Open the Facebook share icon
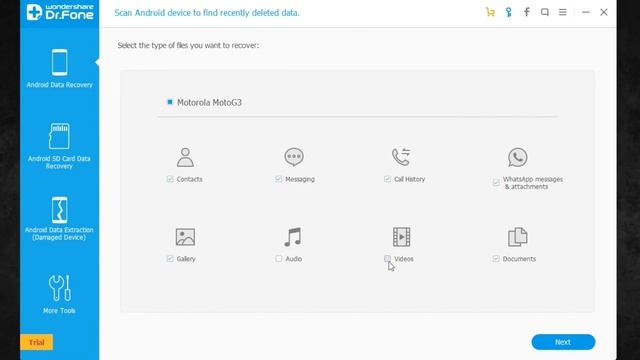640x360 pixels. pyautogui.click(x=527, y=12)
